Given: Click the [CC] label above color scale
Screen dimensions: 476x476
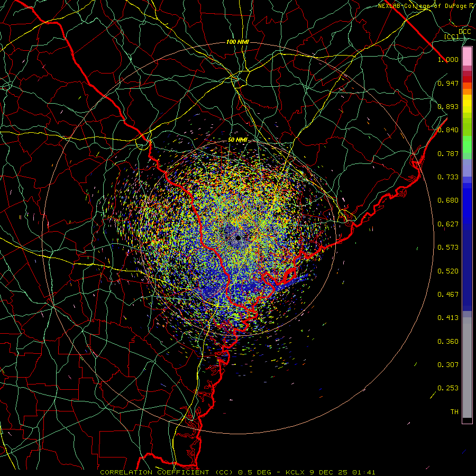Looking at the screenshot, I should [452, 36].
